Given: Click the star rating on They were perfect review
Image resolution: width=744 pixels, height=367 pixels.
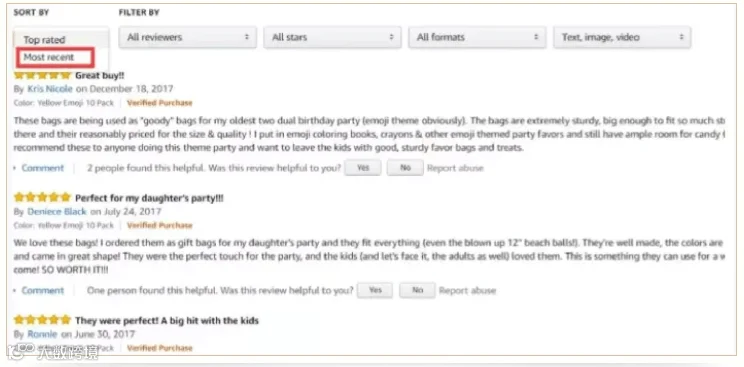Looking at the screenshot, I should pos(42,320).
